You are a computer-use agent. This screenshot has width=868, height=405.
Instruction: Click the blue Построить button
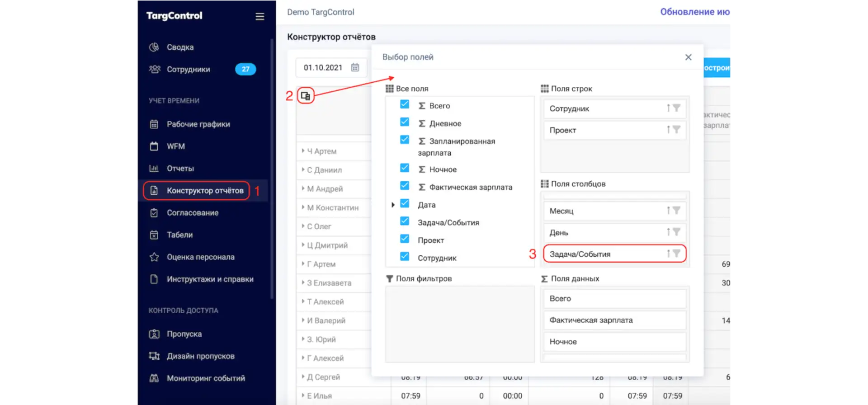717,68
